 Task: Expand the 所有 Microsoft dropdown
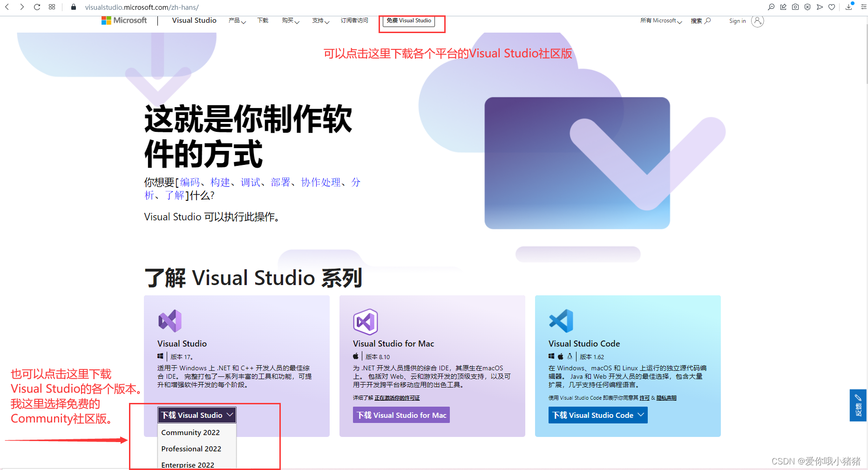pos(660,20)
